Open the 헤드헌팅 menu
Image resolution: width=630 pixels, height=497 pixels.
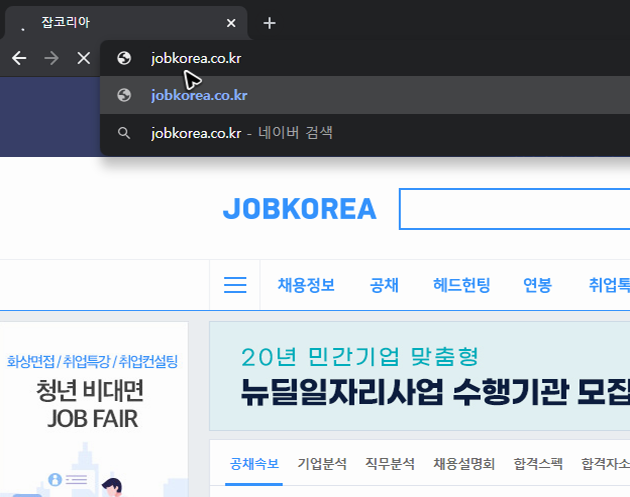coord(461,285)
